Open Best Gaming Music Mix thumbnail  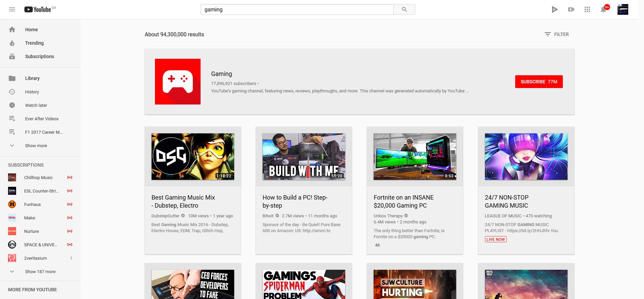tap(193, 157)
